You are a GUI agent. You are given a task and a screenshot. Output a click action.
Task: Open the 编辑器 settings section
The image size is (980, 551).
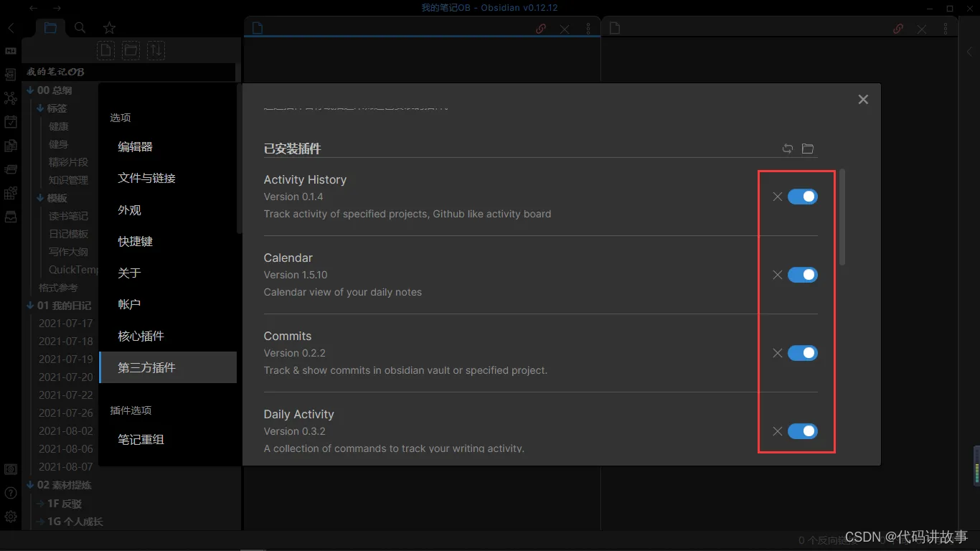tap(168, 146)
